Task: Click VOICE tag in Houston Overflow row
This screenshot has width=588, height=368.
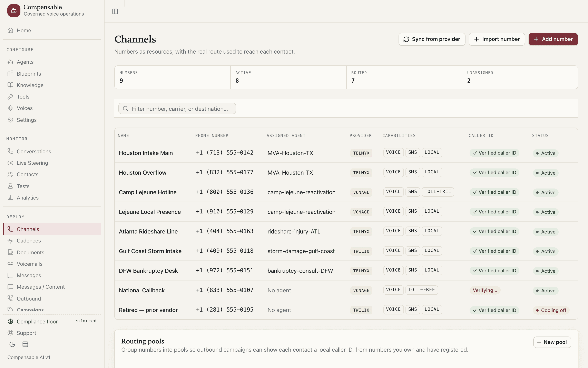Action: 393,172
